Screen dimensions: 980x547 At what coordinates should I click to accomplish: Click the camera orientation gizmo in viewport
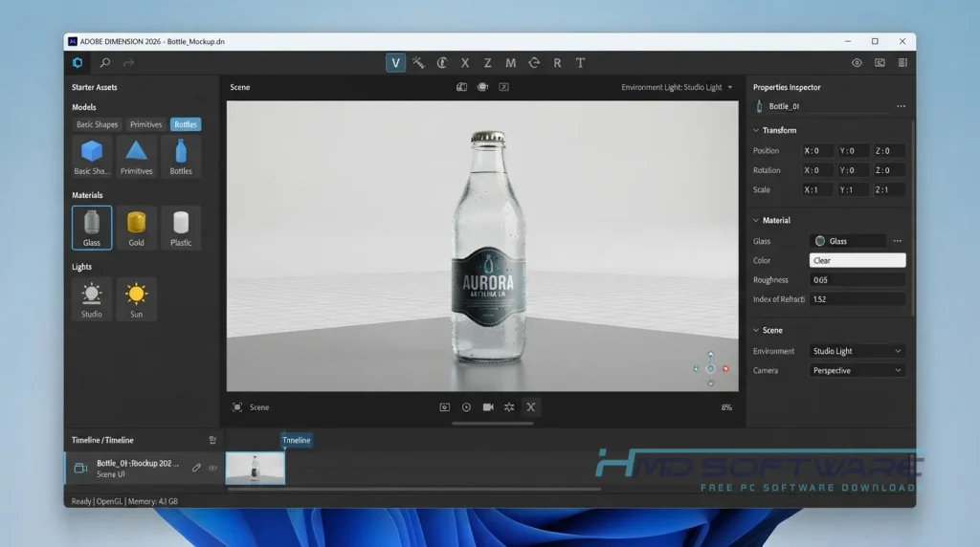coord(711,369)
